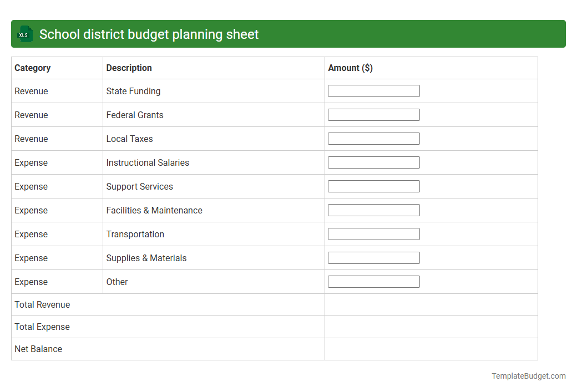Click the Support Services amount input box
This screenshot has height=392, width=577.
pos(373,186)
